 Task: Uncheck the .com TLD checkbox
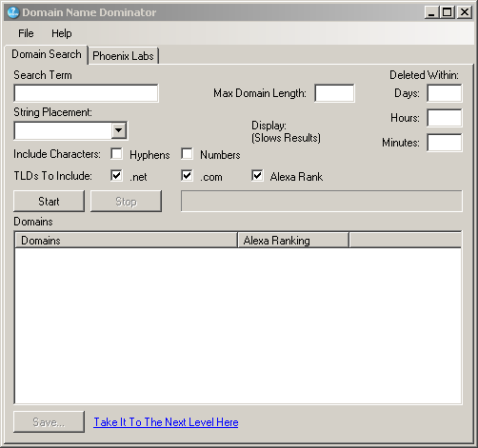(187, 175)
